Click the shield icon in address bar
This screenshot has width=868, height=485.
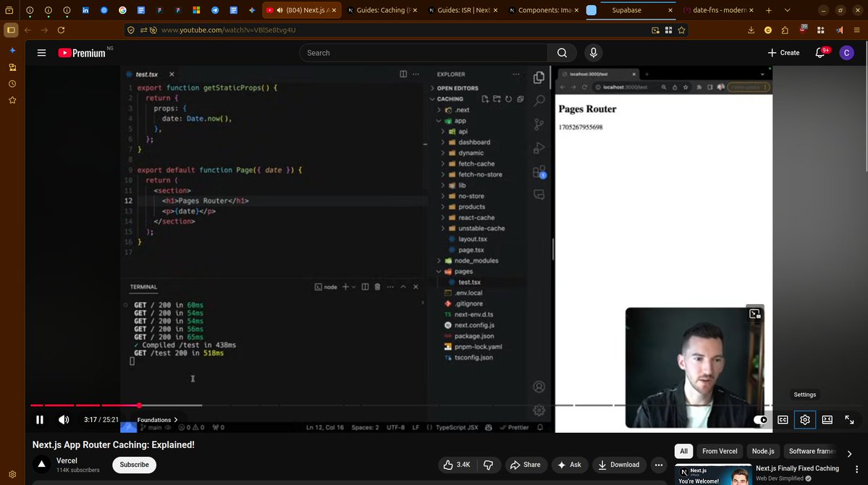130,30
